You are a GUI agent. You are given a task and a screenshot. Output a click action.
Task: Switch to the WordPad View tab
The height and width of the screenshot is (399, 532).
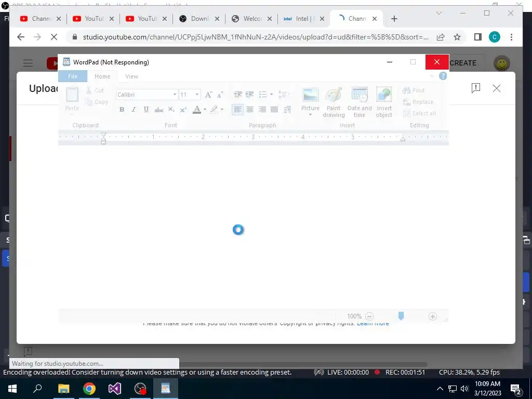coord(131,76)
